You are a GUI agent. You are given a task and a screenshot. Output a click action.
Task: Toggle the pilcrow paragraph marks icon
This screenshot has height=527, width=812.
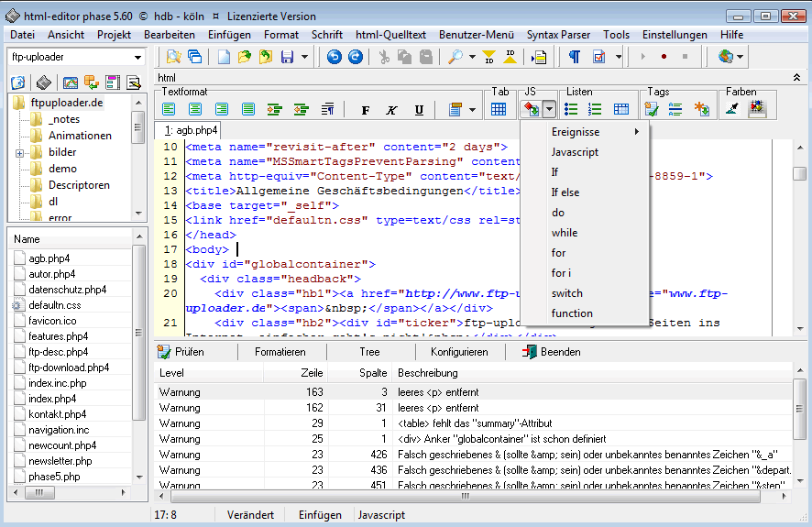(x=574, y=57)
